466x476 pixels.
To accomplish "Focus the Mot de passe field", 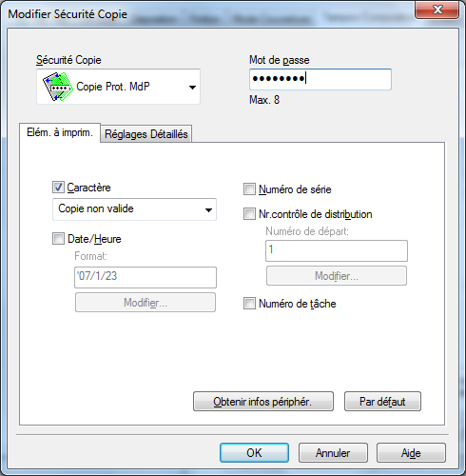I will coord(320,79).
